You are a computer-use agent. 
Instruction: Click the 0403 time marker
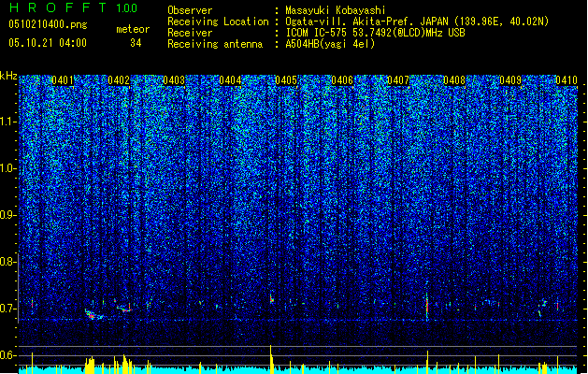coord(174,80)
